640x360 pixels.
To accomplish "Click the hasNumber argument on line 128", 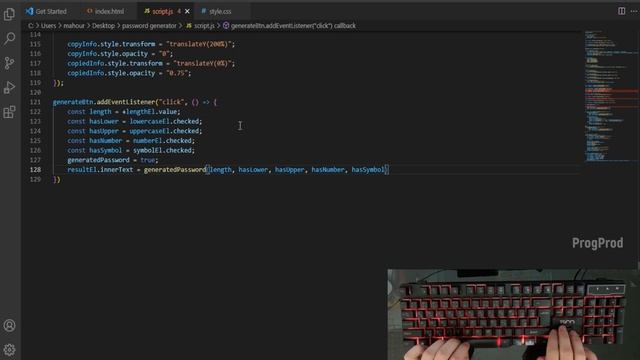I will tap(328, 169).
